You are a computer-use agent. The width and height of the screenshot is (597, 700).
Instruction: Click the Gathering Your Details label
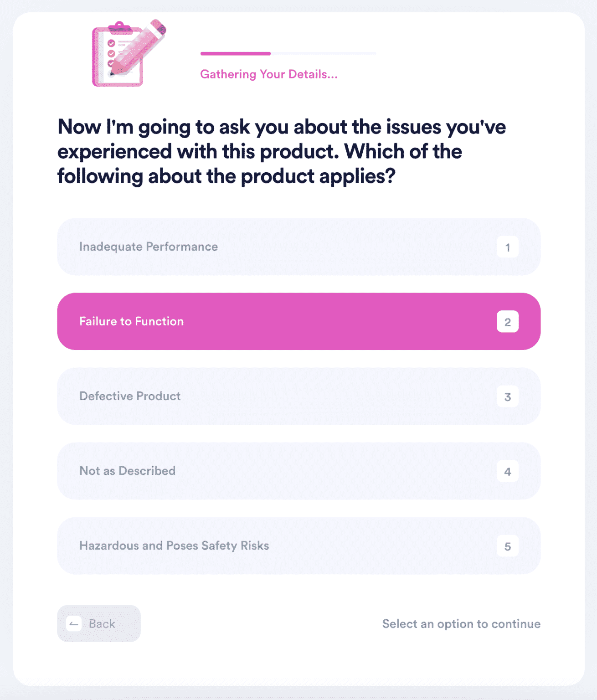point(268,74)
